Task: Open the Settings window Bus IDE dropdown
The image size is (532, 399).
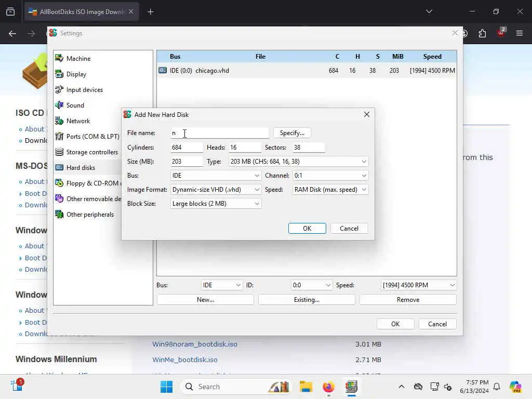Action: point(221,285)
